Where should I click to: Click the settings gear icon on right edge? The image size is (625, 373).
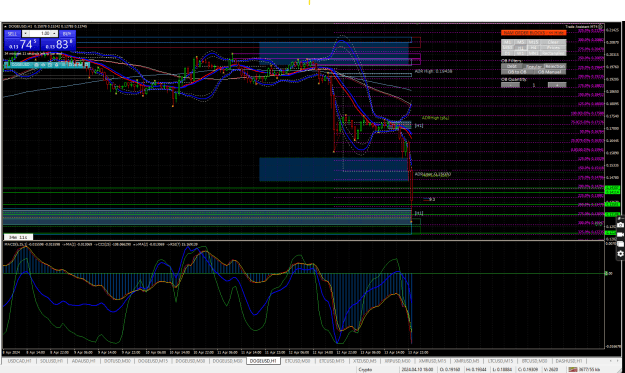coord(621,253)
